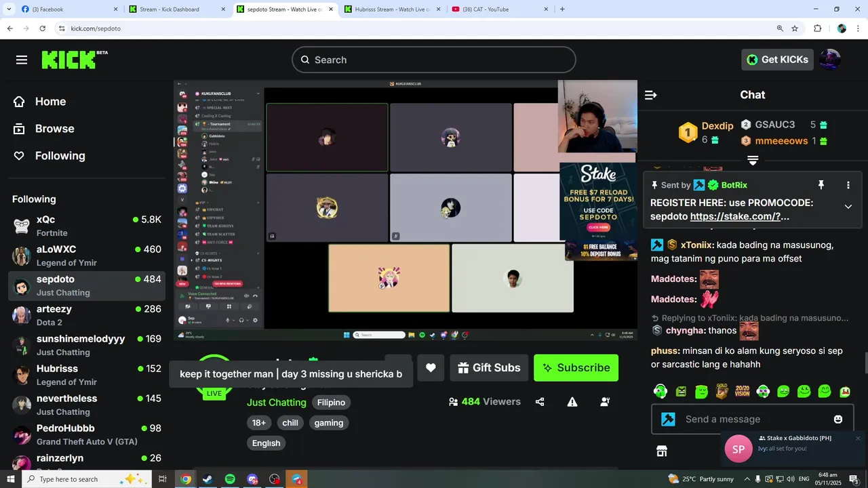Click the heart follow button
868x488 pixels.
(431, 367)
